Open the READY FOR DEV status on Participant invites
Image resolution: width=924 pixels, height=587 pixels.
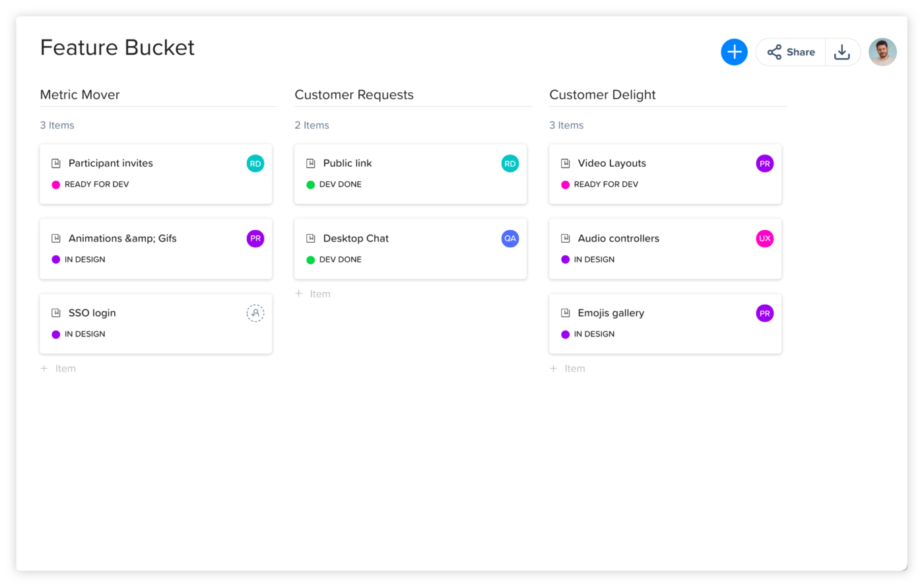[x=96, y=185]
